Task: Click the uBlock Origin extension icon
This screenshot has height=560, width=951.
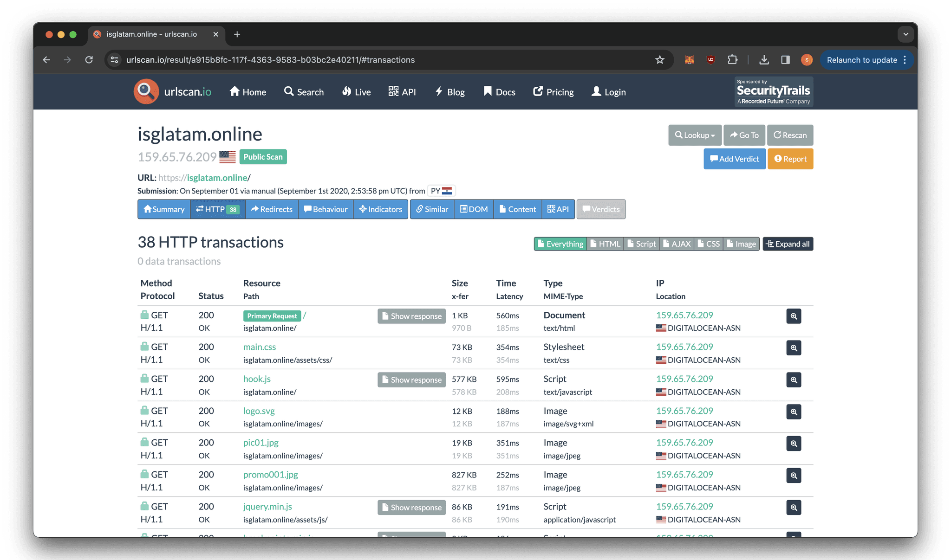Action: 710,60
